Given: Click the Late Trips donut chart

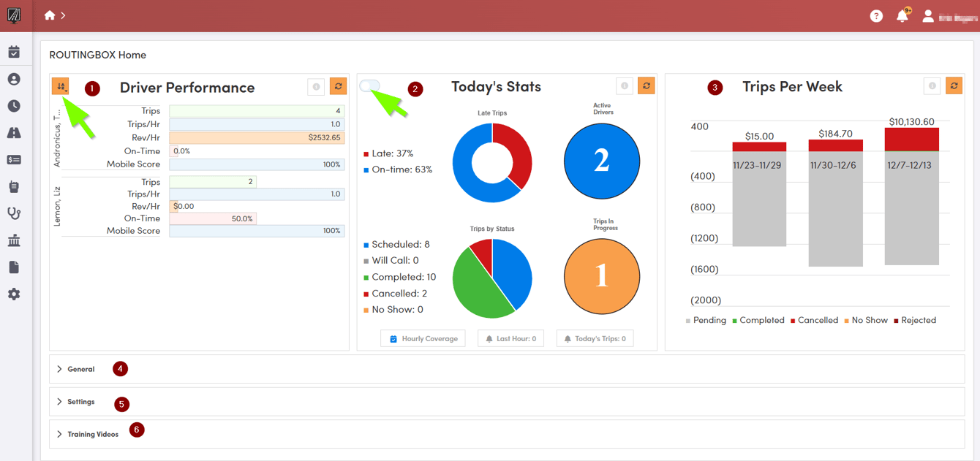Looking at the screenshot, I should coord(492,163).
